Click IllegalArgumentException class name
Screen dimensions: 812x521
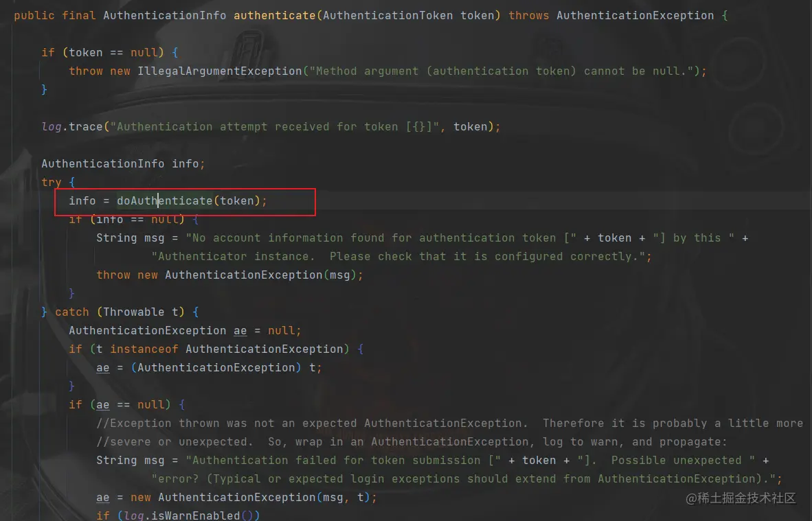(x=220, y=71)
